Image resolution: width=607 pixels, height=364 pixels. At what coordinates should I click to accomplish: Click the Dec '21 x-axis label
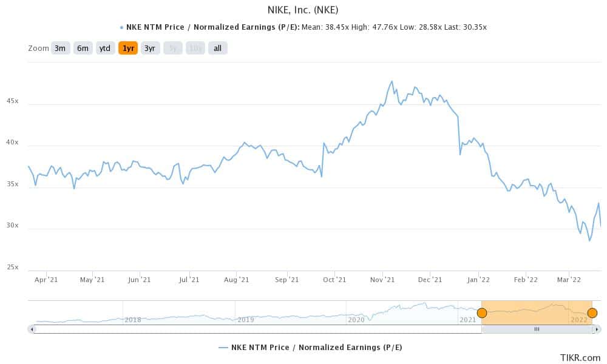coord(430,280)
